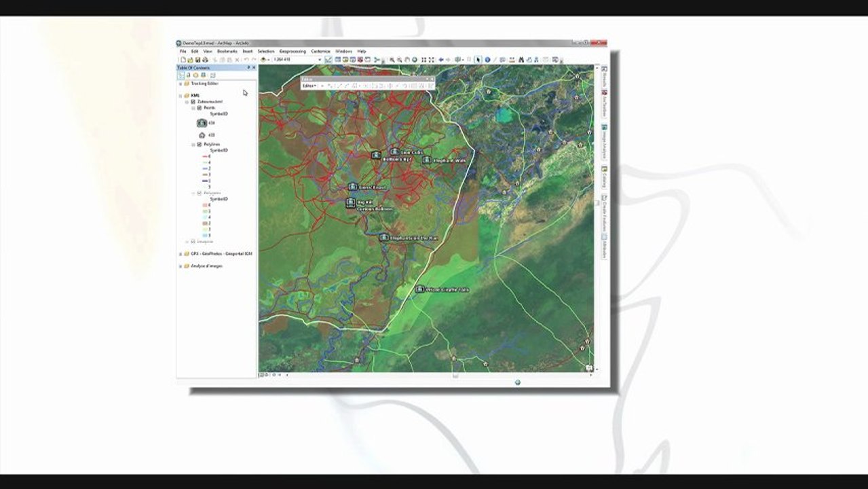Collapse the Points layer
The width and height of the screenshot is (868, 489).
click(x=193, y=108)
